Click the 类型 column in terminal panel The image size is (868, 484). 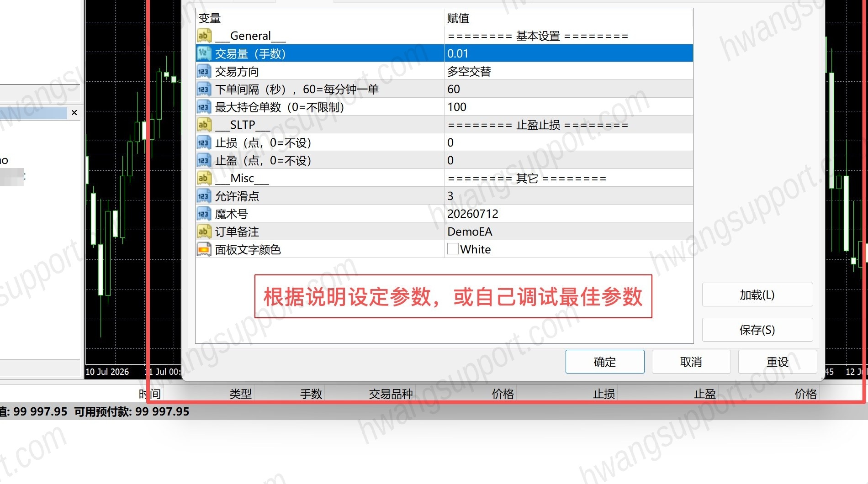tap(241, 394)
